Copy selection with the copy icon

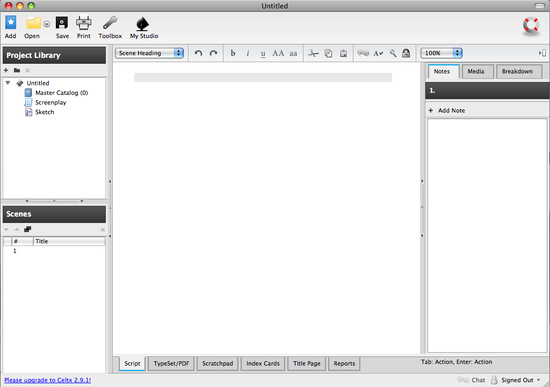click(328, 53)
